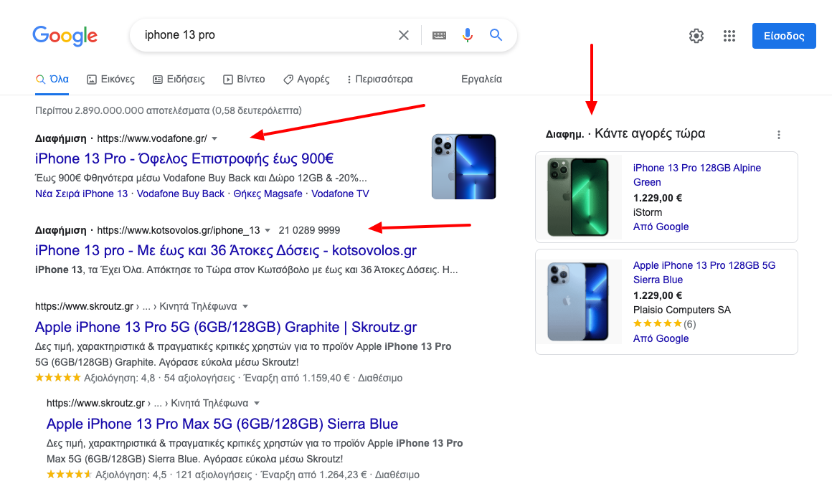Open the iPhone 13 Pro 128GB Alpine Green listing
This screenshot has width=832, height=504.
(696, 175)
